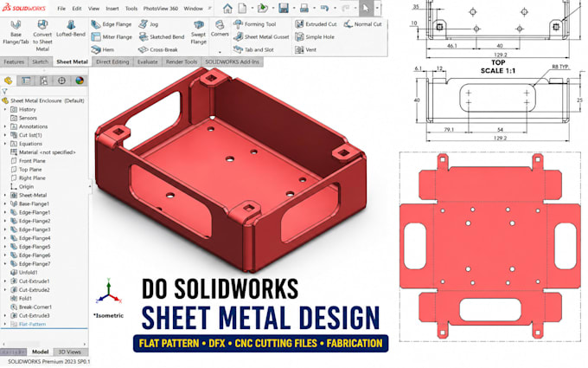Viewport: 588px width, 368px height.
Task: Switch to the Evaluate tab
Action: (x=147, y=61)
